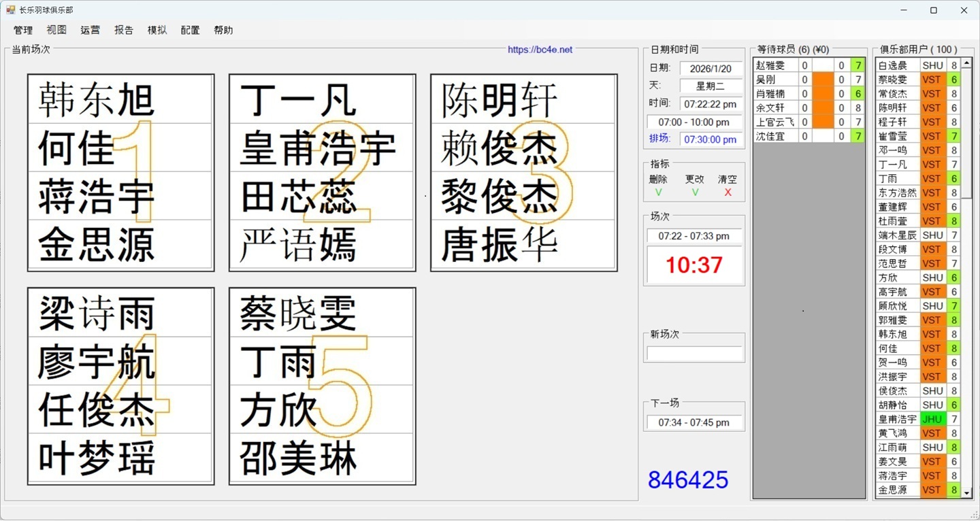
Task: Open the 排场 time selector showing 07:30:00 pm
Action: (x=710, y=140)
